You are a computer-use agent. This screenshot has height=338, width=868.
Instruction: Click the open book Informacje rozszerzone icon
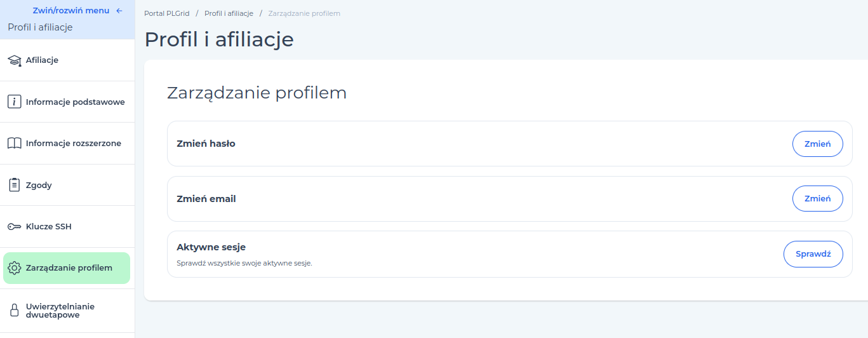[14, 144]
